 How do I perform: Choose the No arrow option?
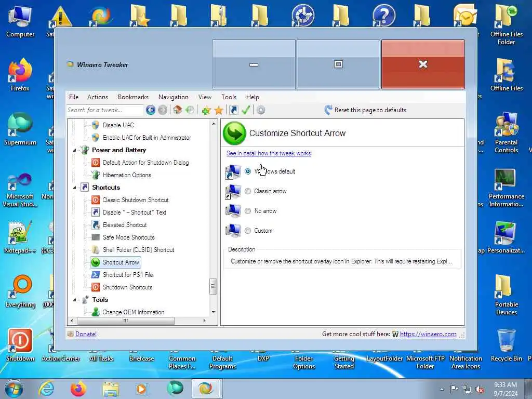[x=248, y=211]
